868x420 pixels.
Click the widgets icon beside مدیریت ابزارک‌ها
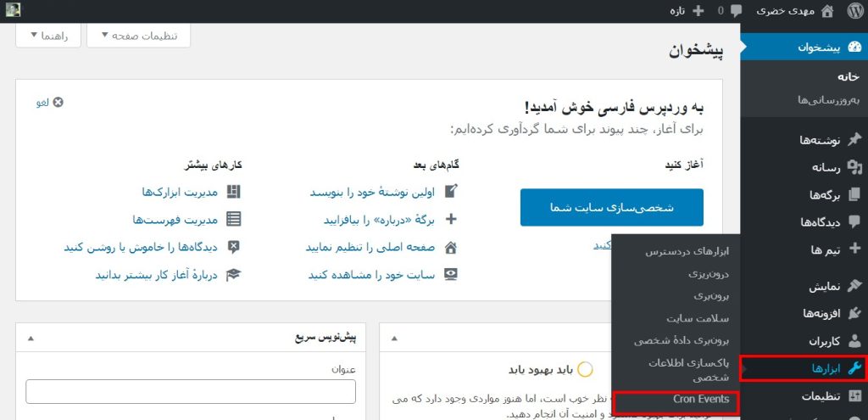pyautogui.click(x=235, y=192)
